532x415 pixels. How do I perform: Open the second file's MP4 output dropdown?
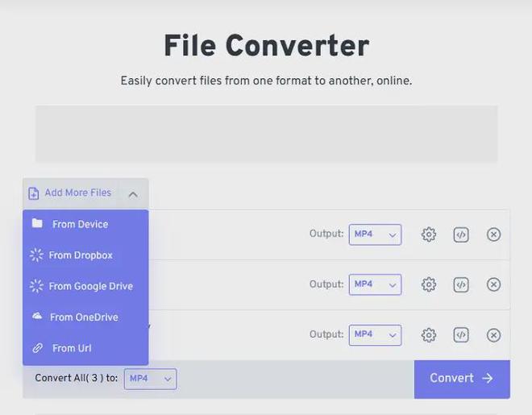click(375, 284)
